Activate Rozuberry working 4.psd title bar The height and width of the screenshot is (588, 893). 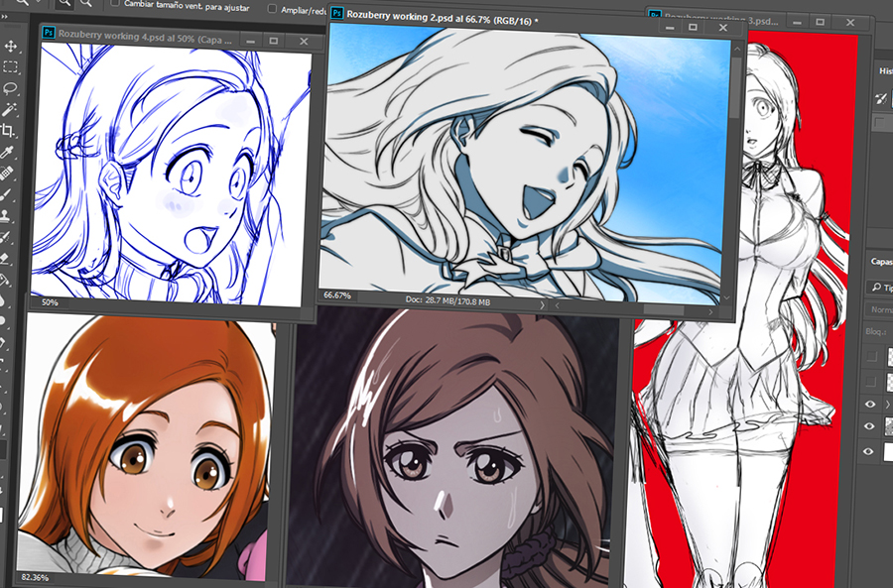145,37
